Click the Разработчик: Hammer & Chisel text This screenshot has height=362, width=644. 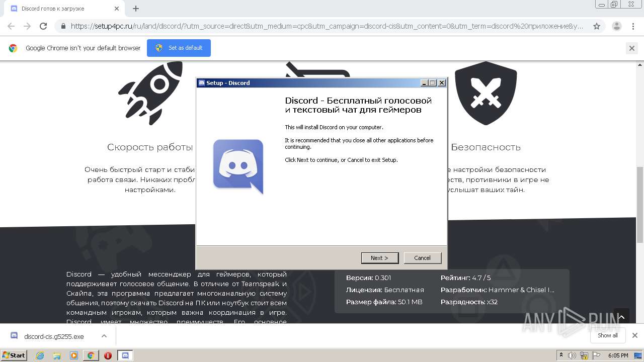pos(498,290)
